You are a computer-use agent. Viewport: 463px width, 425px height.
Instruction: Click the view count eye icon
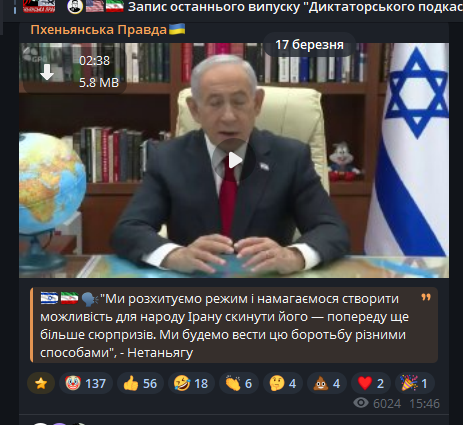(x=361, y=403)
